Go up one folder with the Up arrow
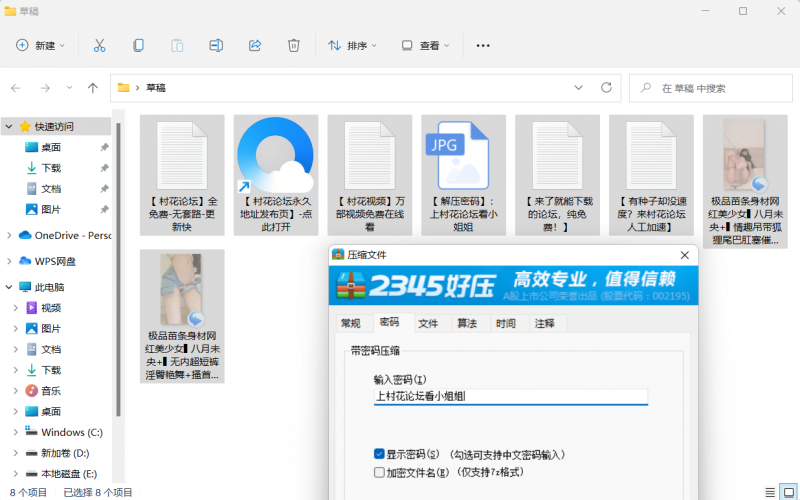800x500 pixels. tap(93, 88)
